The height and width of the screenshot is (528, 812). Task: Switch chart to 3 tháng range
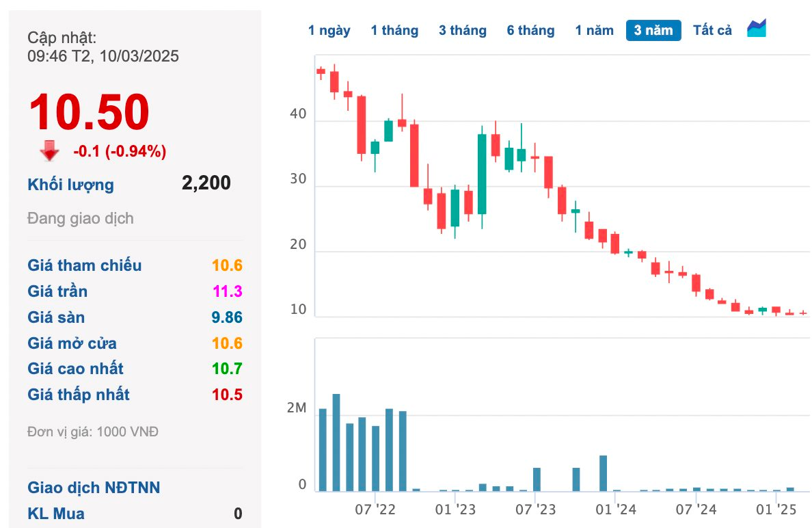point(463,31)
